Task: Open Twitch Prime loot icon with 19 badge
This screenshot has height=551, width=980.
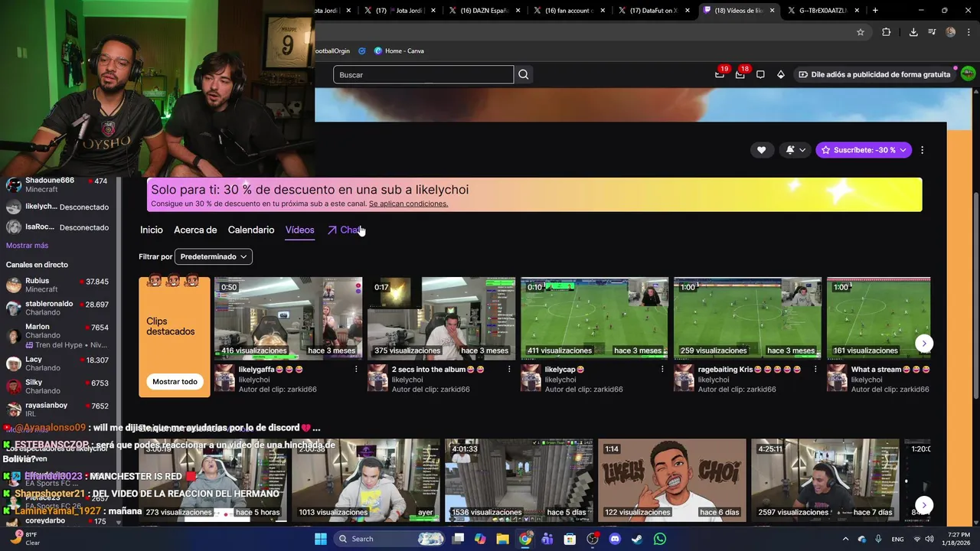Action: click(x=720, y=74)
